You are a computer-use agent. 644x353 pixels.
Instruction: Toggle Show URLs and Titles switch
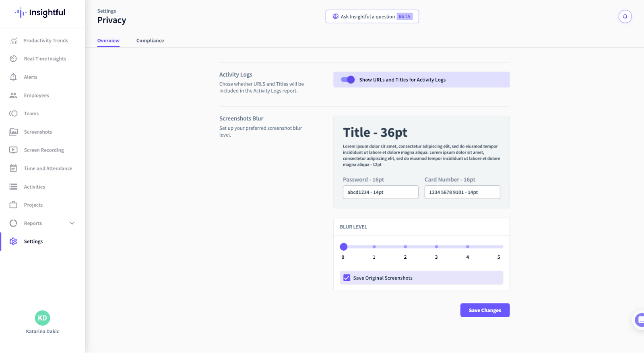tap(348, 80)
